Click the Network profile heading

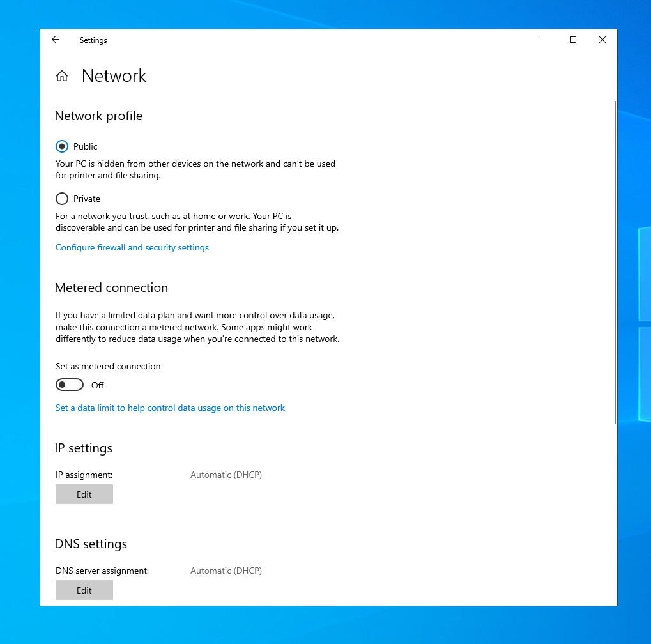coord(98,116)
